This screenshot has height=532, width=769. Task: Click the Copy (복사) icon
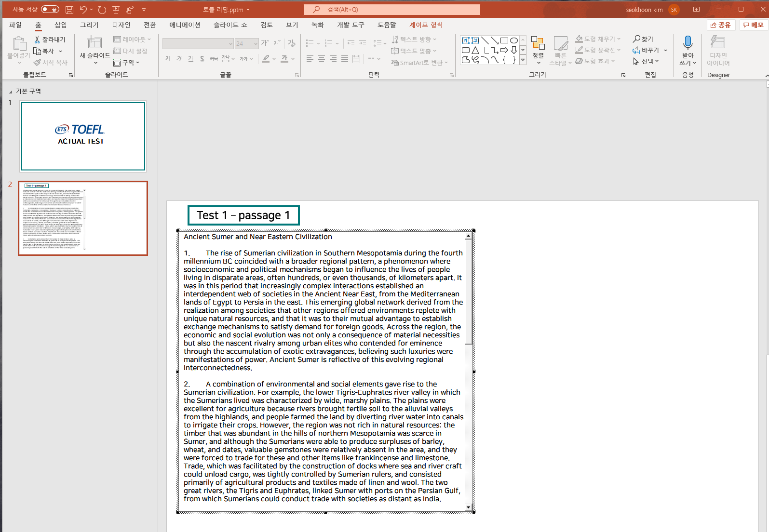click(x=37, y=51)
